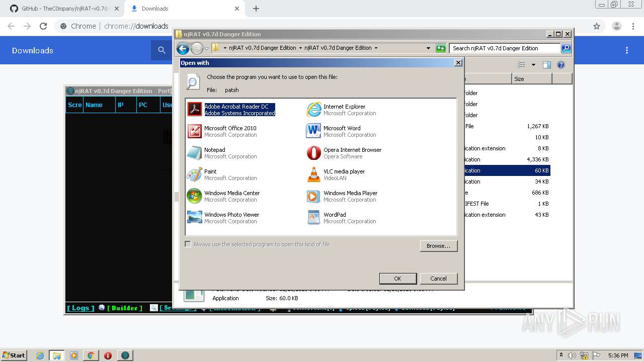
Task: Select Opera Internet Browser icon
Action: pos(313,153)
